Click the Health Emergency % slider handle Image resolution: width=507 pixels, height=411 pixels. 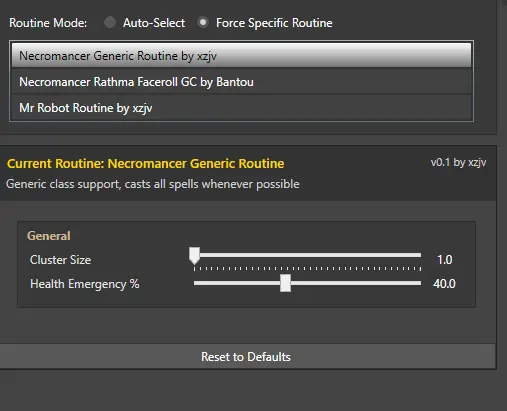point(285,283)
